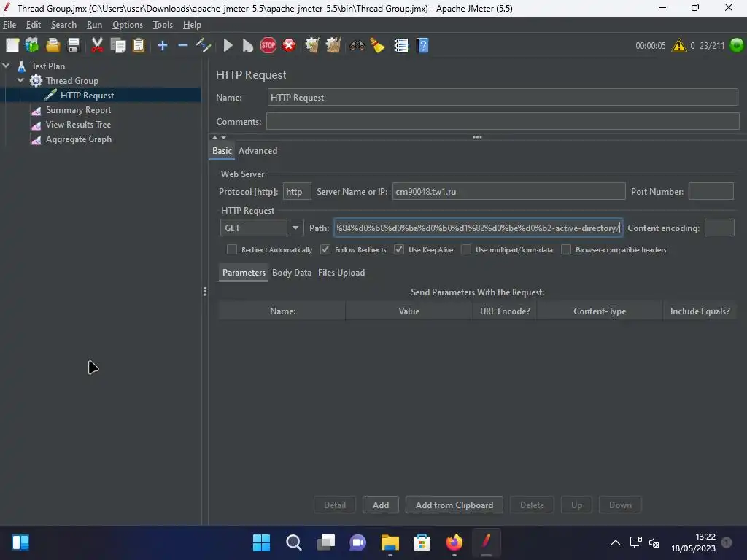Open the Tools menu
This screenshot has height=560, width=747.
(x=163, y=25)
